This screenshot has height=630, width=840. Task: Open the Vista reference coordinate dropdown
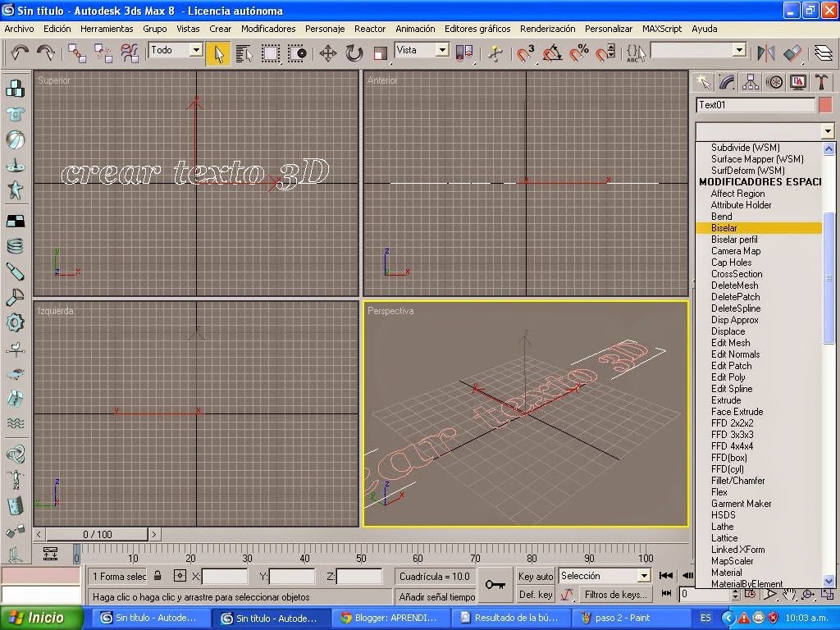[442, 50]
